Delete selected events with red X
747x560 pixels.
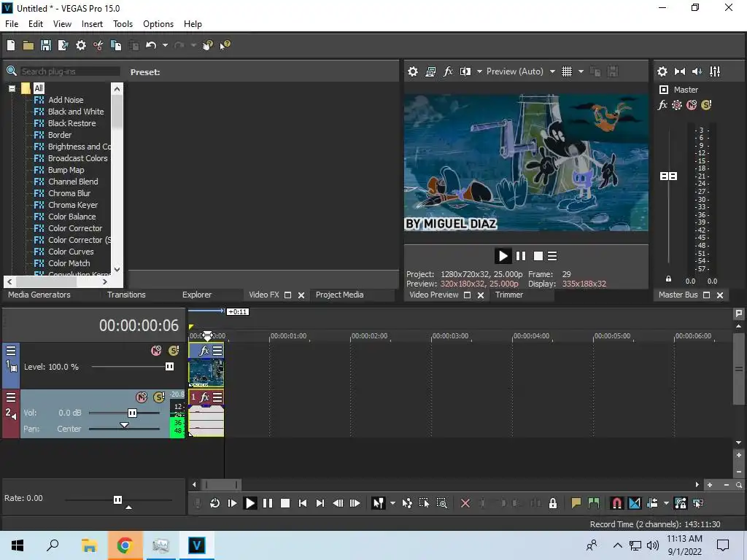tap(465, 503)
